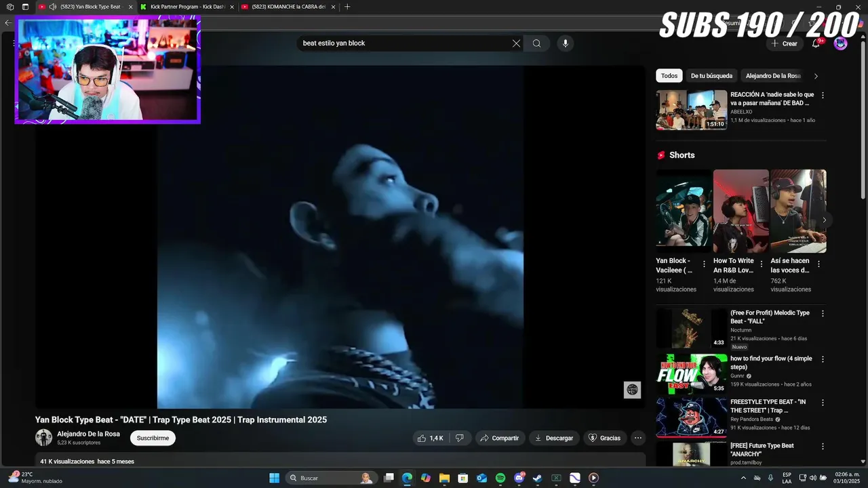Viewport: 868px width, 488px height.
Task: Click the video player to pause
Action: coord(340,237)
